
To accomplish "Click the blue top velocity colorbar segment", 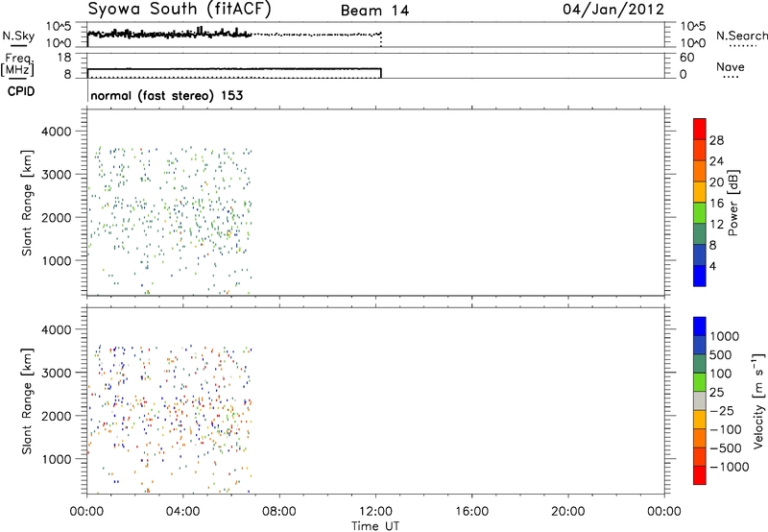I will tap(700, 326).
